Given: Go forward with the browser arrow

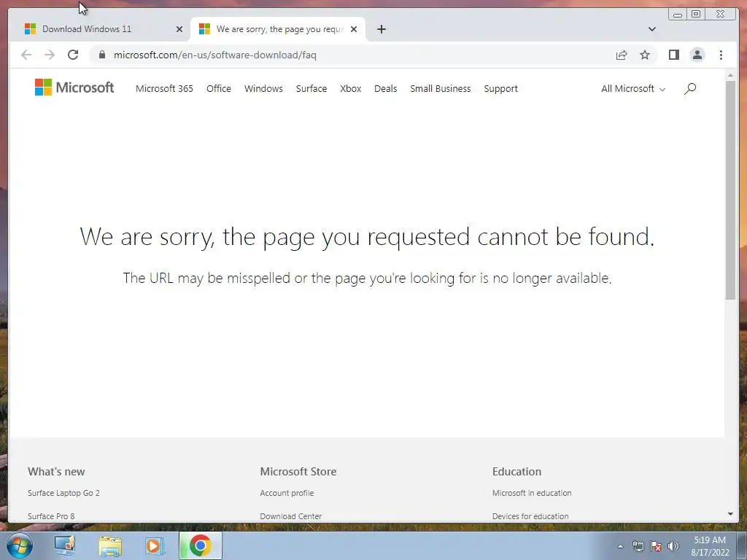Looking at the screenshot, I should point(50,55).
